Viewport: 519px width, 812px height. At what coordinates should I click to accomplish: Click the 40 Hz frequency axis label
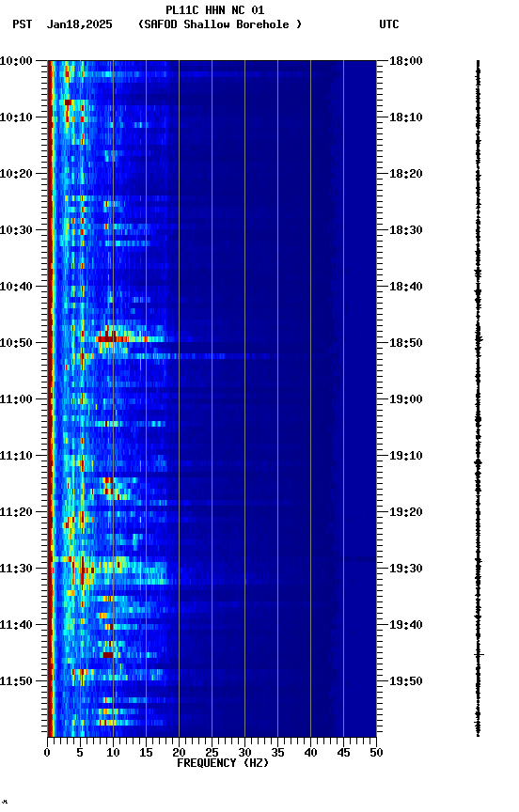(310, 753)
